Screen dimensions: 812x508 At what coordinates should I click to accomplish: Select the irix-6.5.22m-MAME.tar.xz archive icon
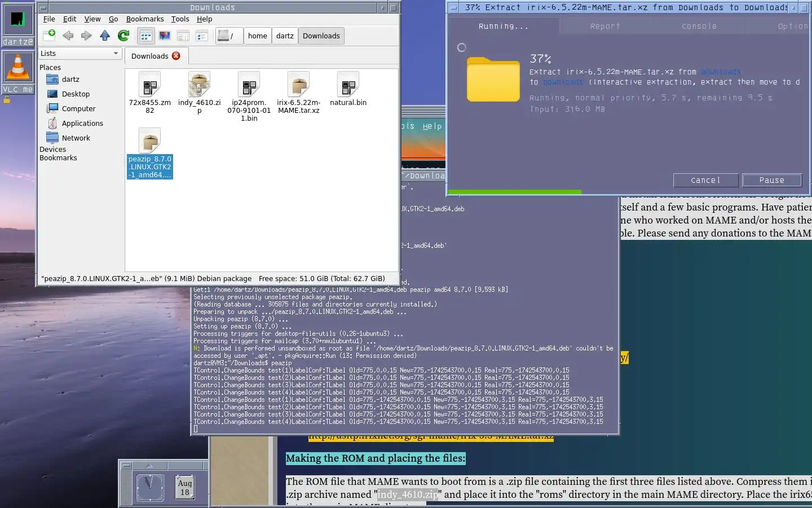click(x=298, y=85)
